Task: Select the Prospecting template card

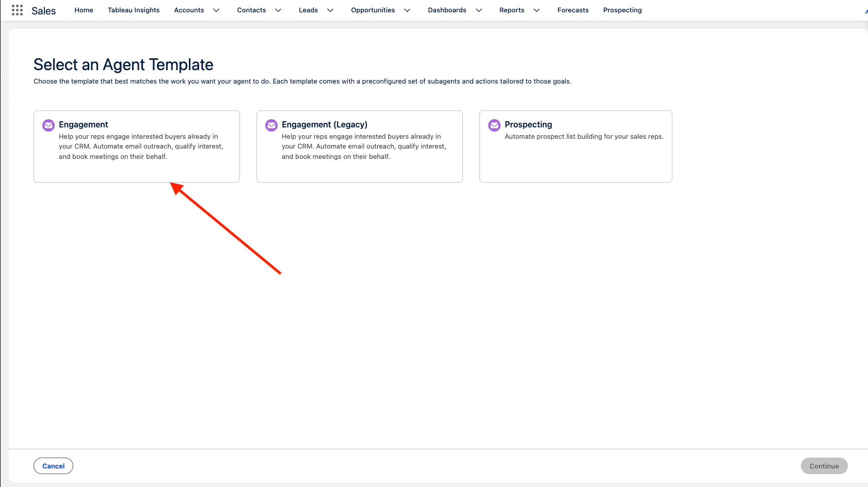Action: point(576,147)
